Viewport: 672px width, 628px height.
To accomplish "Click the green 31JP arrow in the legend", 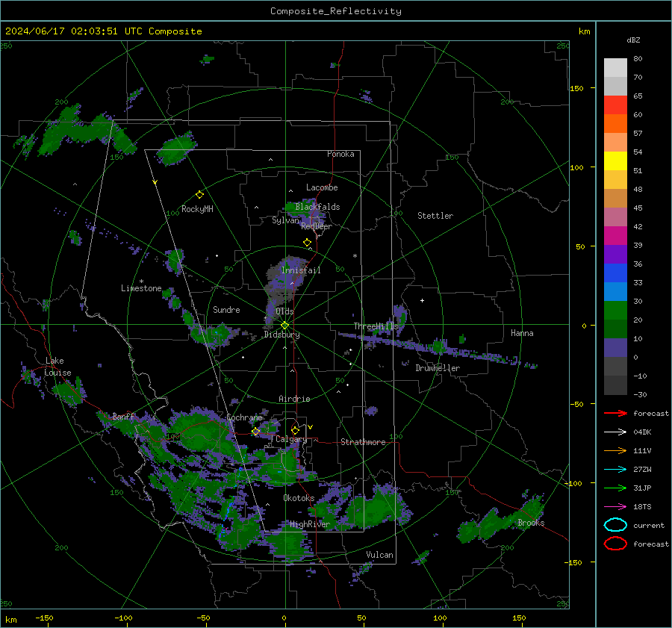I will [x=615, y=488].
